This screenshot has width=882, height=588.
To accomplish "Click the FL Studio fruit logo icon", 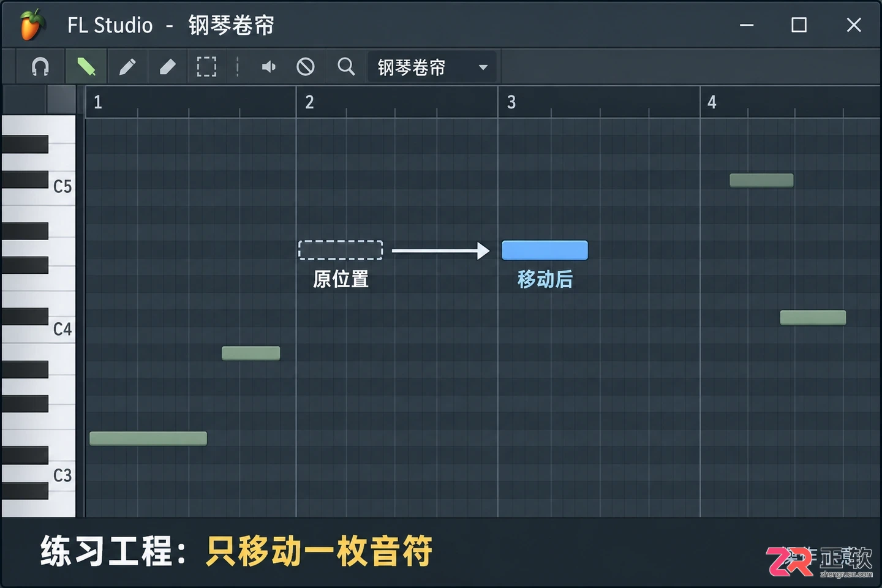I will tap(31, 24).
